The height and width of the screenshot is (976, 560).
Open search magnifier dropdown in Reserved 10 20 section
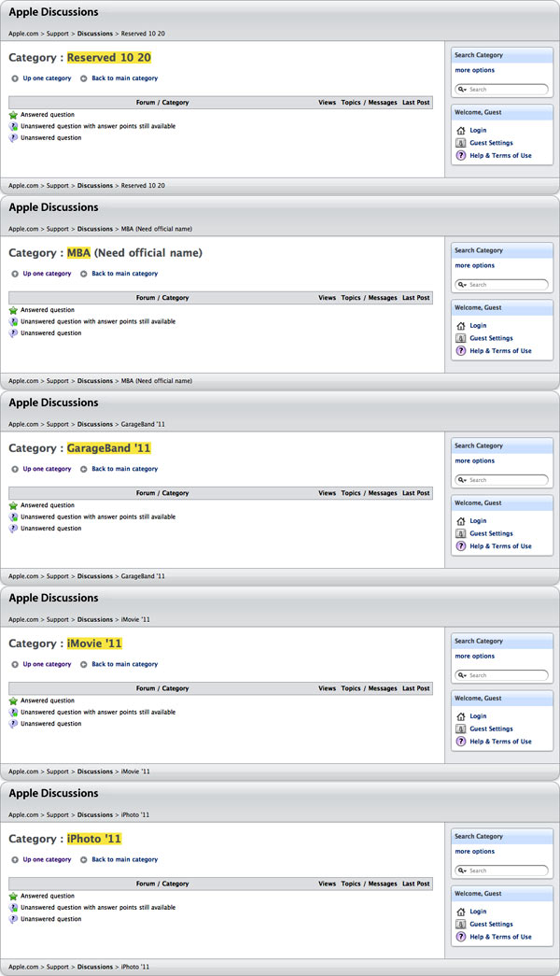[464, 90]
